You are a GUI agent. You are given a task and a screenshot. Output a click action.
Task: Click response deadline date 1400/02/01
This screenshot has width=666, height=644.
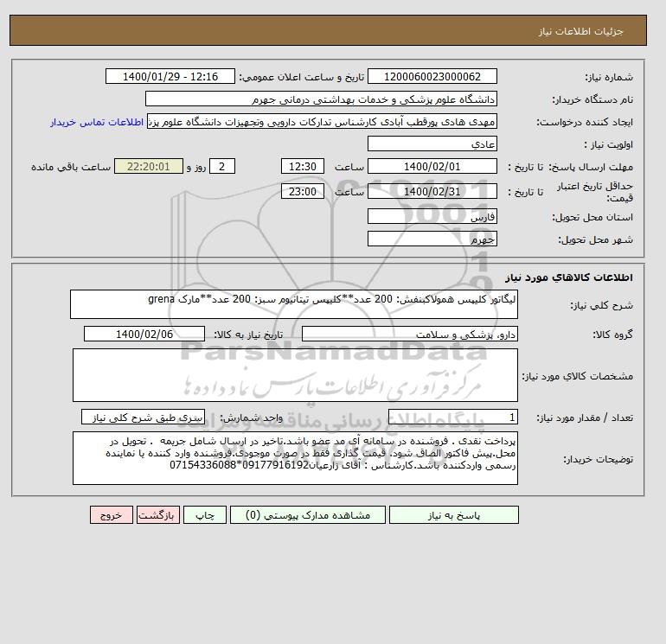click(x=432, y=167)
